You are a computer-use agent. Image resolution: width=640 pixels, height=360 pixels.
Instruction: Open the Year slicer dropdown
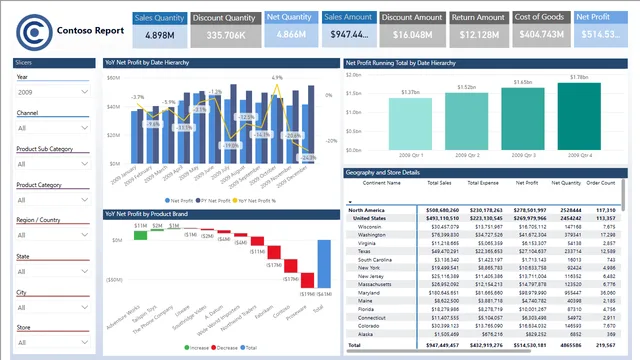[53, 92]
